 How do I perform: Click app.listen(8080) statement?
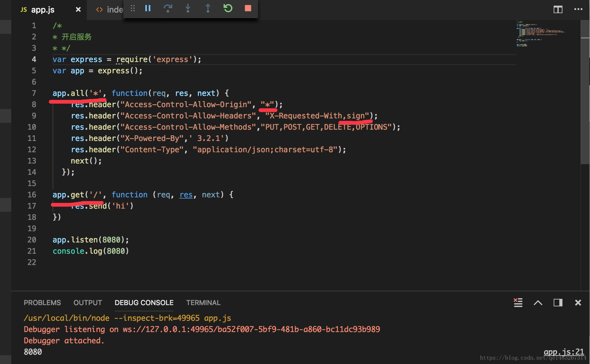tap(91, 240)
